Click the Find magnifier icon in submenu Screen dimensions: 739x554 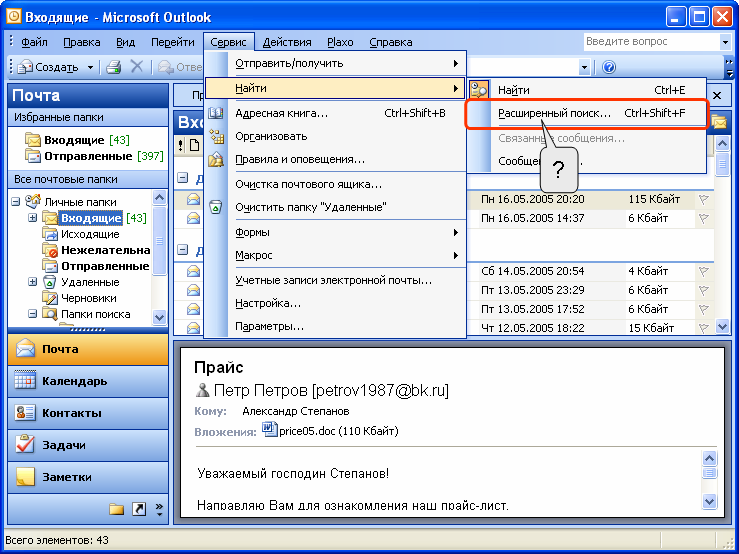pyautogui.click(x=479, y=90)
